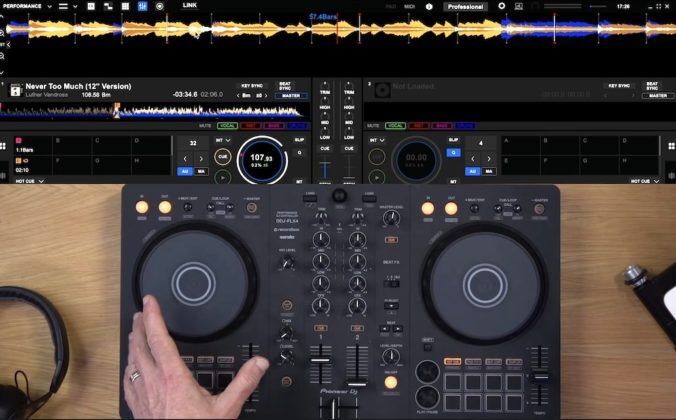
Task: Open deck 2 INT dropdown
Action: [377, 140]
